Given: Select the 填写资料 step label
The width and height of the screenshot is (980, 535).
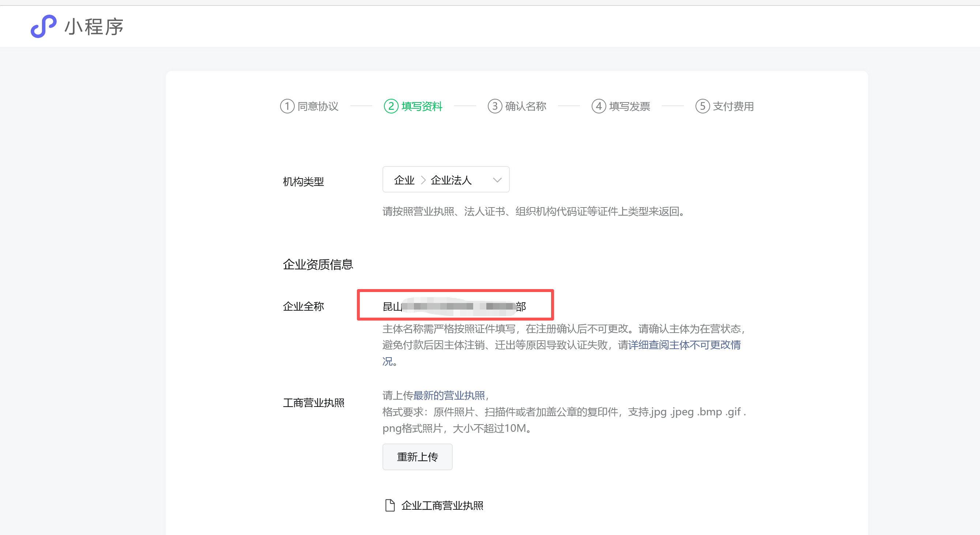Looking at the screenshot, I should (x=422, y=106).
